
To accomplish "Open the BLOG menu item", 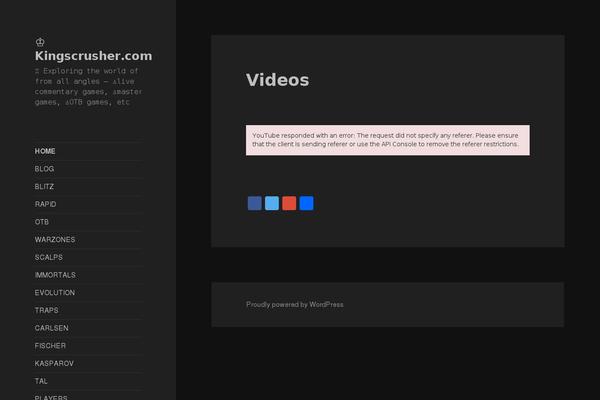I will pos(44,169).
